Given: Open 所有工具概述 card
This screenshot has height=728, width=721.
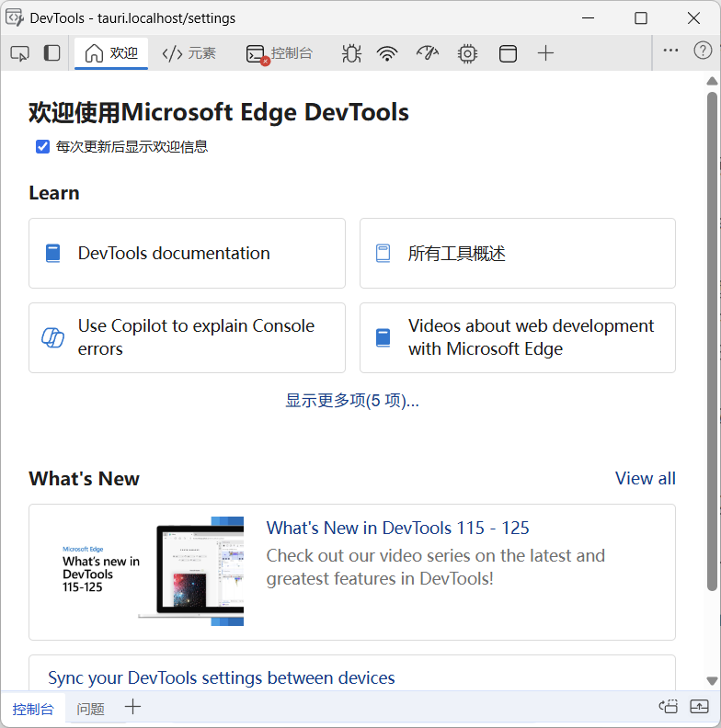Looking at the screenshot, I should coord(518,254).
